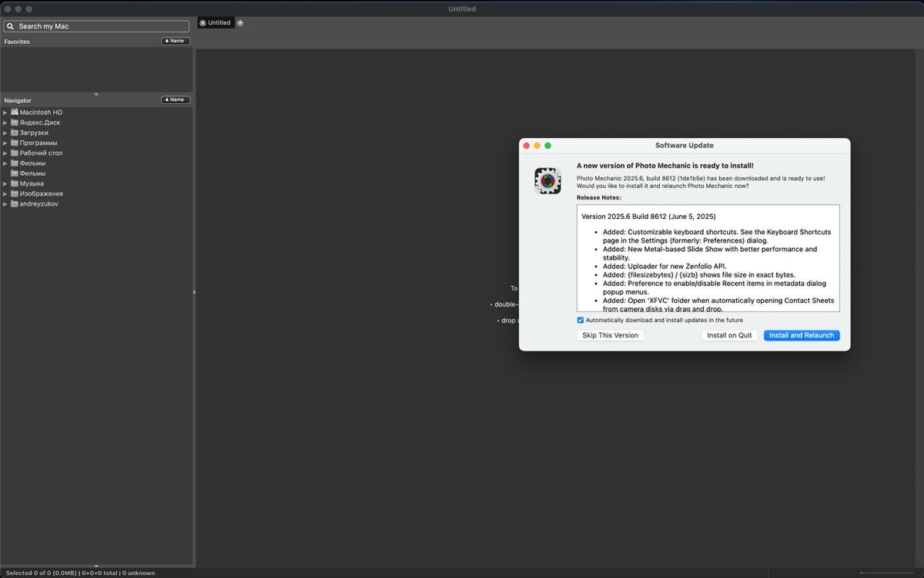
Task: Expand the Изображения tree node
Action: pos(5,193)
